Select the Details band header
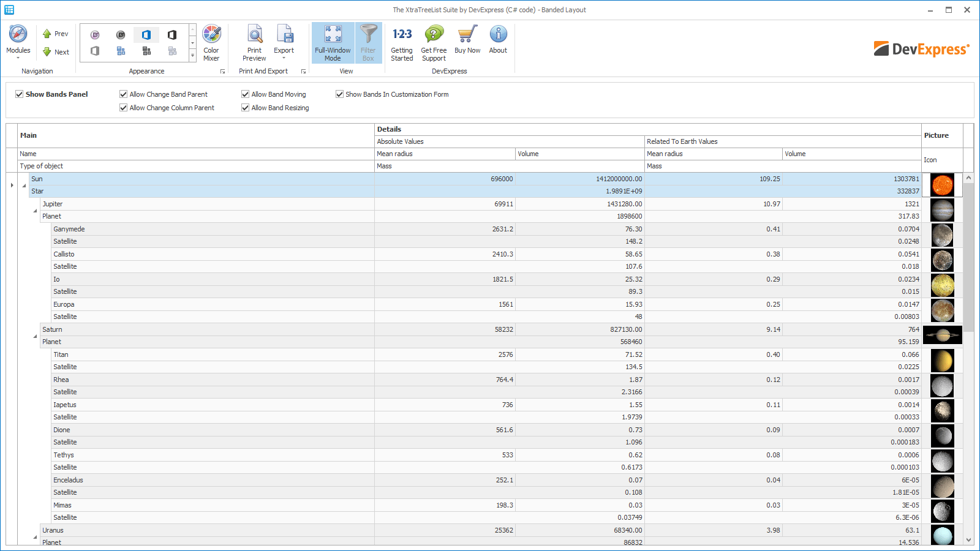980x551 pixels. (x=648, y=129)
